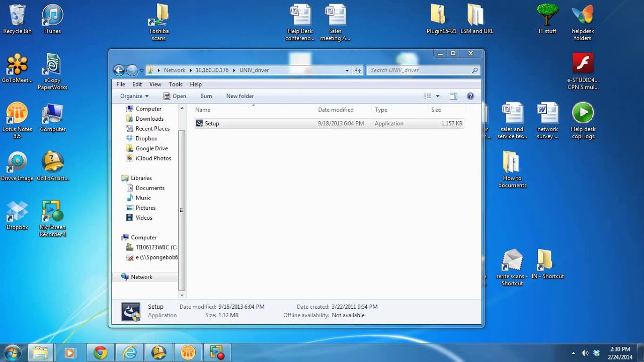This screenshot has height=362, width=644.
Task: Click the New folder button
Action: (240, 96)
